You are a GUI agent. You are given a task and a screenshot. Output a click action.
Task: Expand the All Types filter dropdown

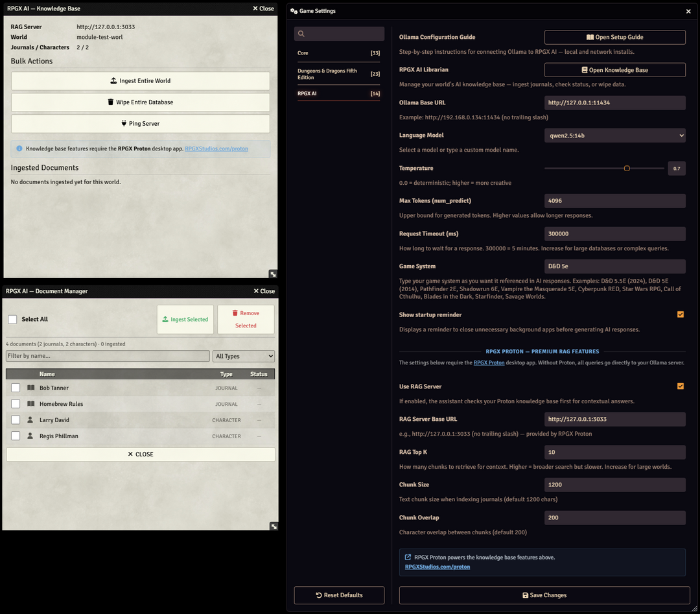[244, 356]
